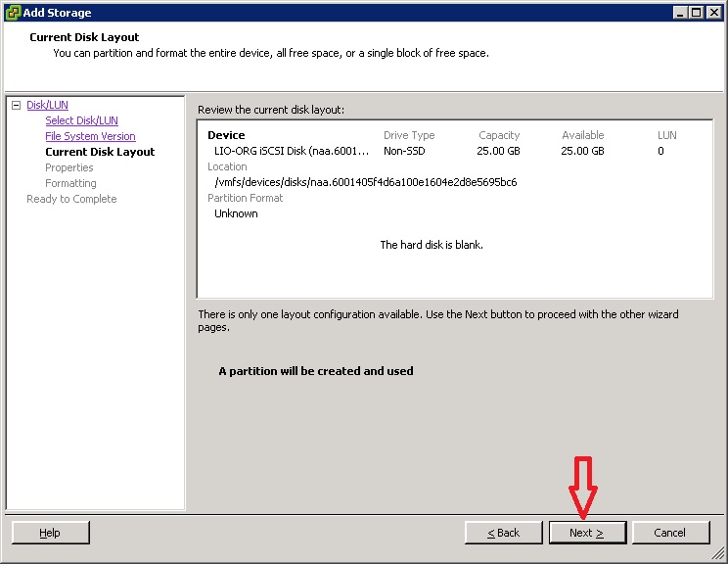Click the Drive Type column header

(409, 135)
